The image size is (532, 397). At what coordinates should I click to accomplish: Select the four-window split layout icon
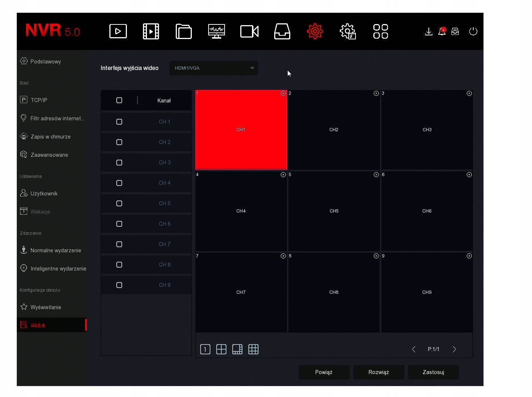[x=221, y=349]
